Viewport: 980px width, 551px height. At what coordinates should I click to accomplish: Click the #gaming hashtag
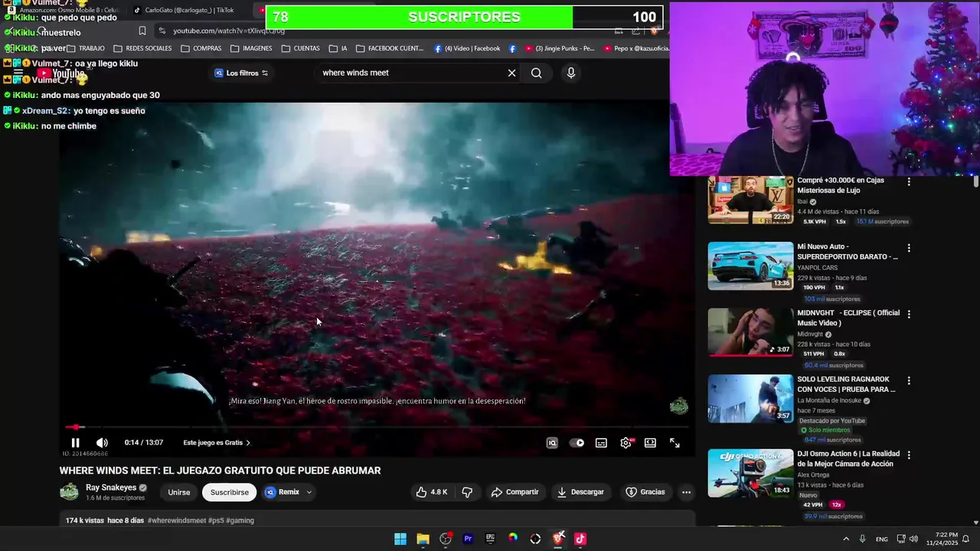click(x=240, y=520)
